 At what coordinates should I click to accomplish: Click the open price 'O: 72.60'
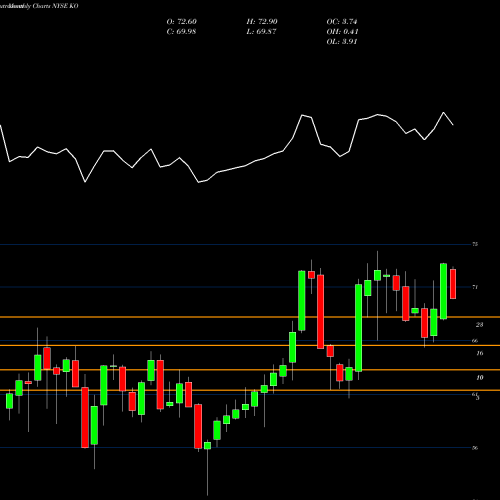coord(182,22)
